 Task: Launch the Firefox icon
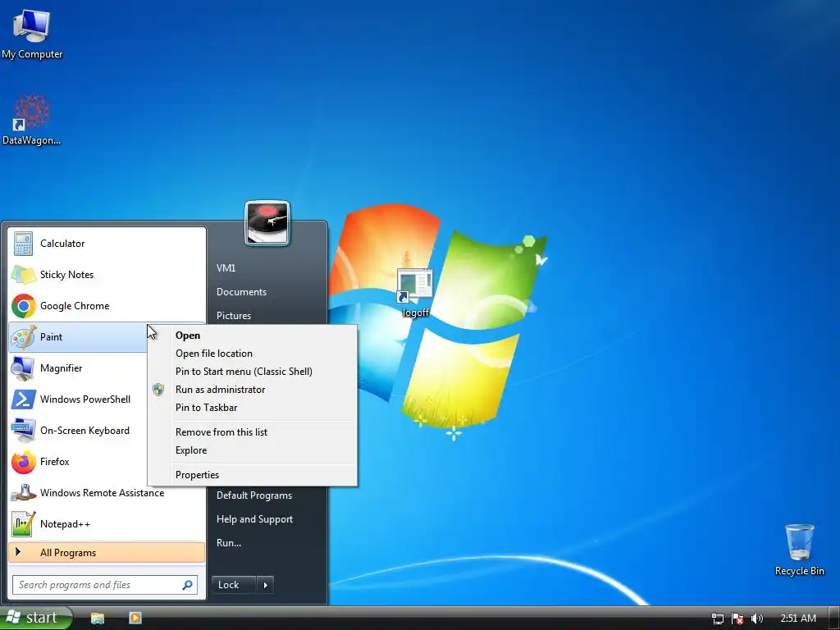click(x=23, y=462)
